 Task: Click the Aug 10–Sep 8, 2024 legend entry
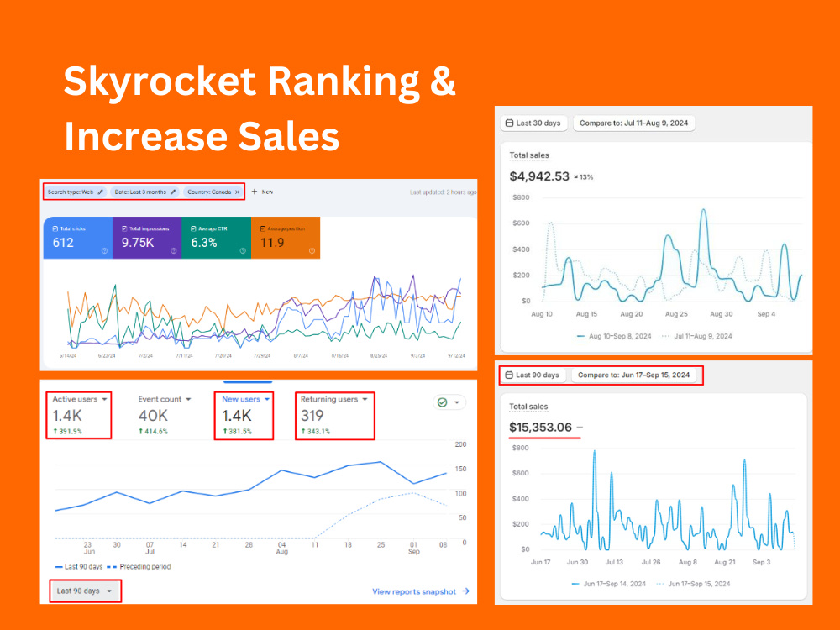[614, 337]
